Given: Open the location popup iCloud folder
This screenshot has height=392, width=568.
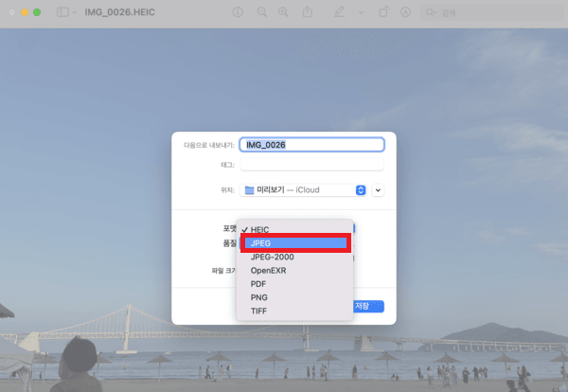Looking at the screenshot, I should [303, 189].
